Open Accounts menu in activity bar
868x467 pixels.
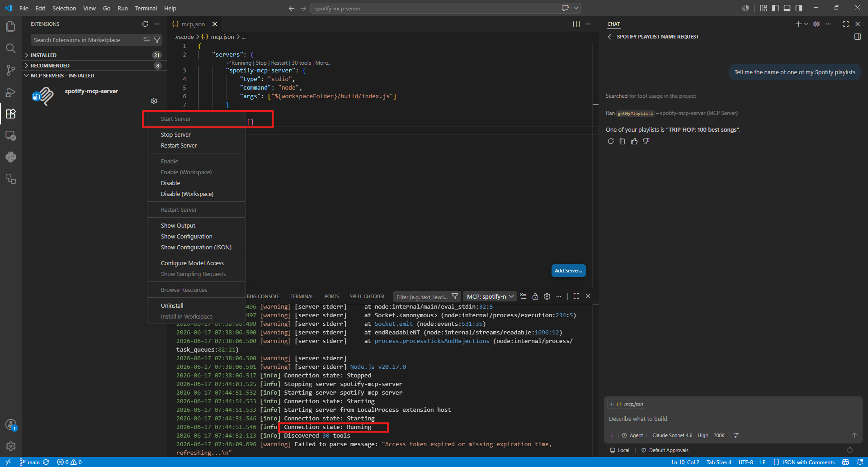click(x=10, y=424)
